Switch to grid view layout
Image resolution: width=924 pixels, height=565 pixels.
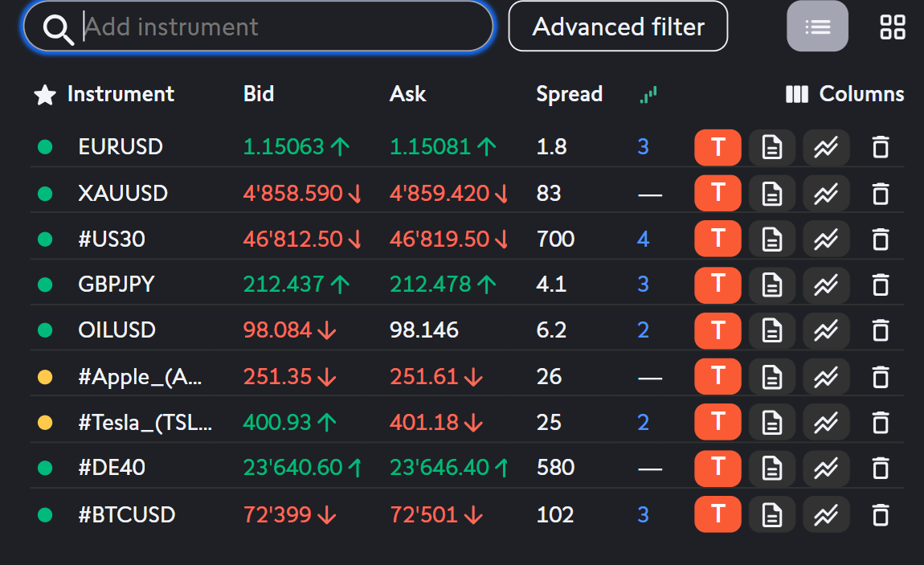point(892,27)
